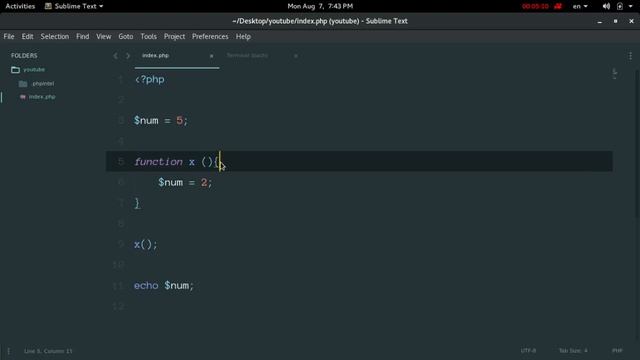This screenshot has height=360, width=640.
Task: Open the Preferences menu
Action: [210, 36]
